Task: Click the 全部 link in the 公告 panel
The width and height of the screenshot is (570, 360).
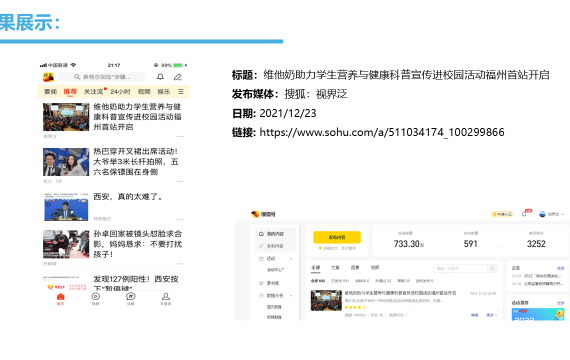Action: tap(561, 268)
